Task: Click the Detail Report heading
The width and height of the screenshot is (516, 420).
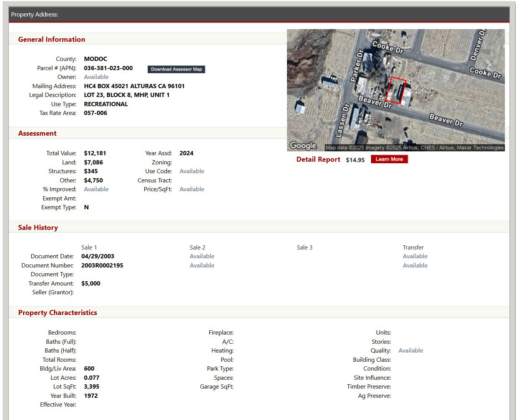Action: [318, 159]
